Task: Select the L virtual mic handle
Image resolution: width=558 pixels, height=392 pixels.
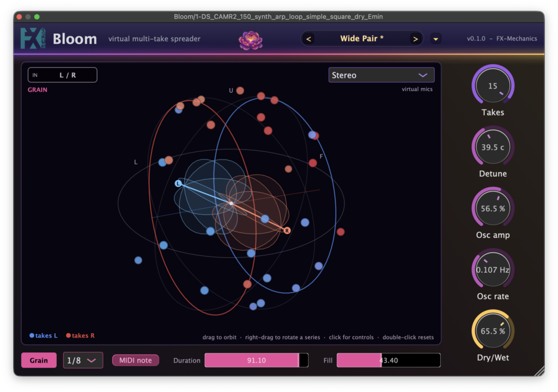Action: click(x=178, y=183)
